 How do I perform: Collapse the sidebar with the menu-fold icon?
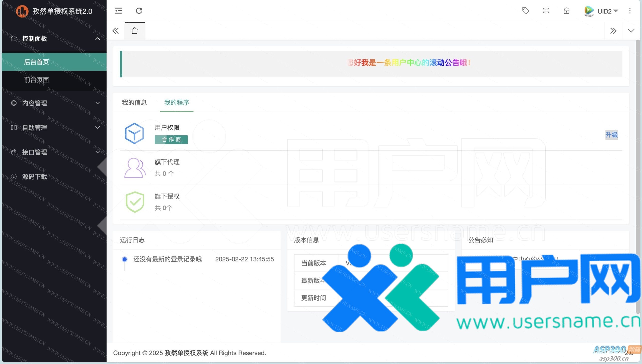pyautogui.click(x=118, y=11)
